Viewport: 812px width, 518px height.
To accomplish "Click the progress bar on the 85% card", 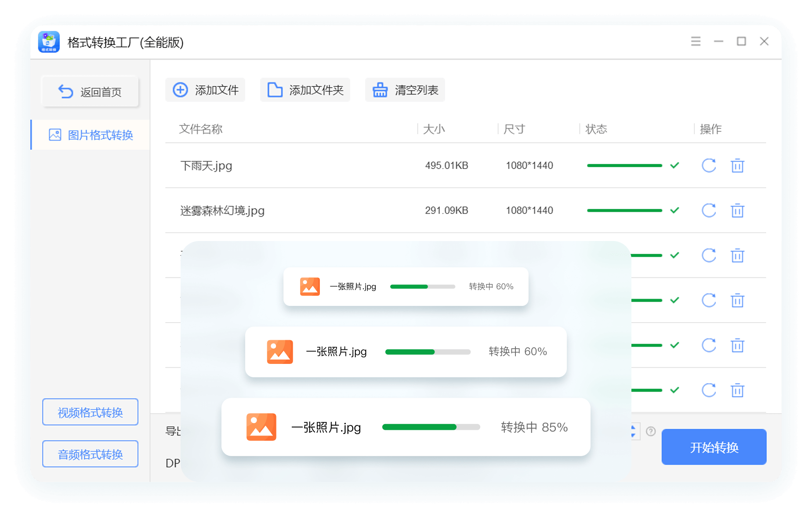I will (431, 427).
